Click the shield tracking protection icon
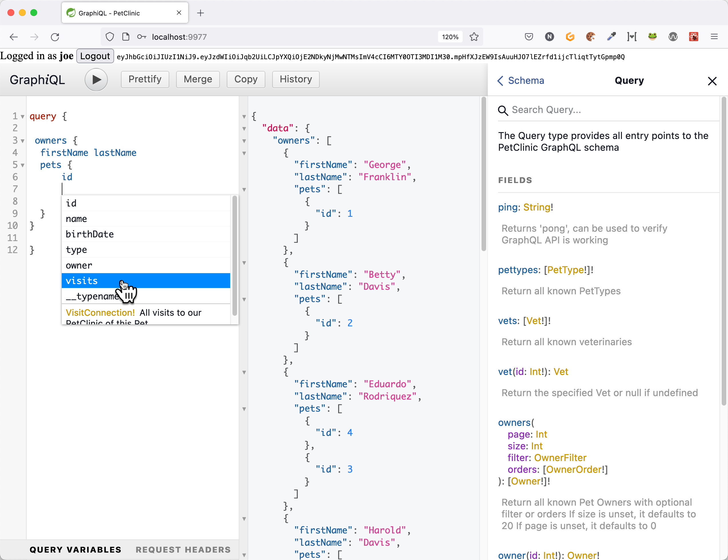The height and width of the screenshot is (560, 728). click(110, 37)
